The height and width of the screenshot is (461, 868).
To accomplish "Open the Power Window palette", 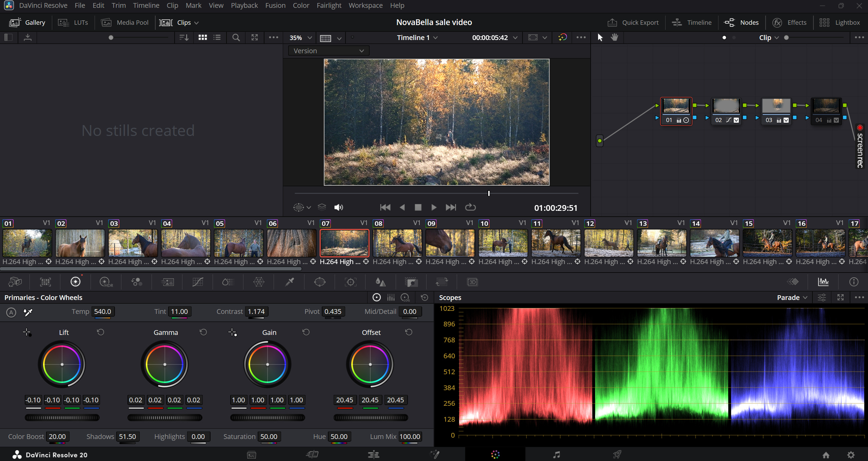I will coord(320,282).
